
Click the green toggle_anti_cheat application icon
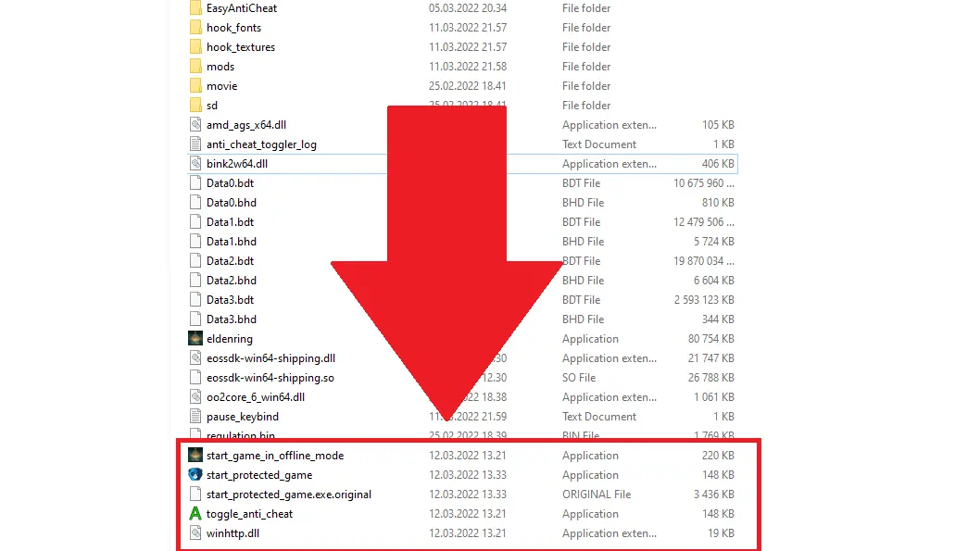click(195, 514)
